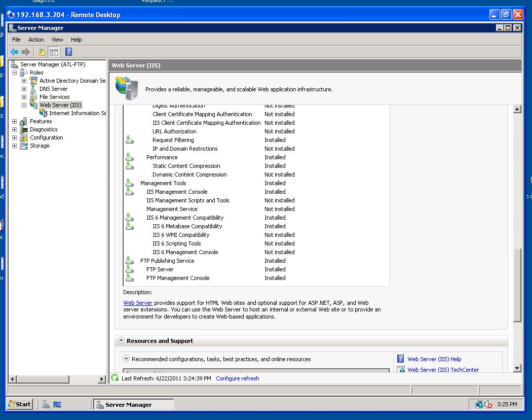Click the Back arrow toolbar icon
The height and width of the screenshot is (420, 532).
pos(14,52)
